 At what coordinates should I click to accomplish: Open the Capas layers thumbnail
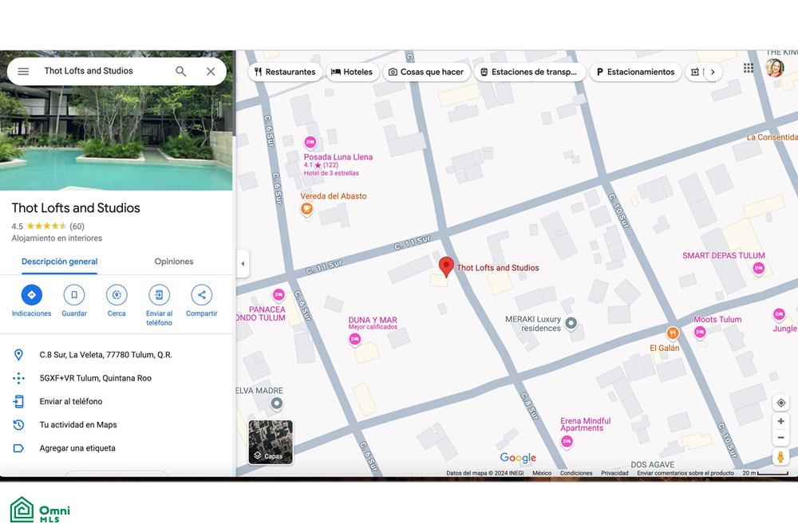271,442
